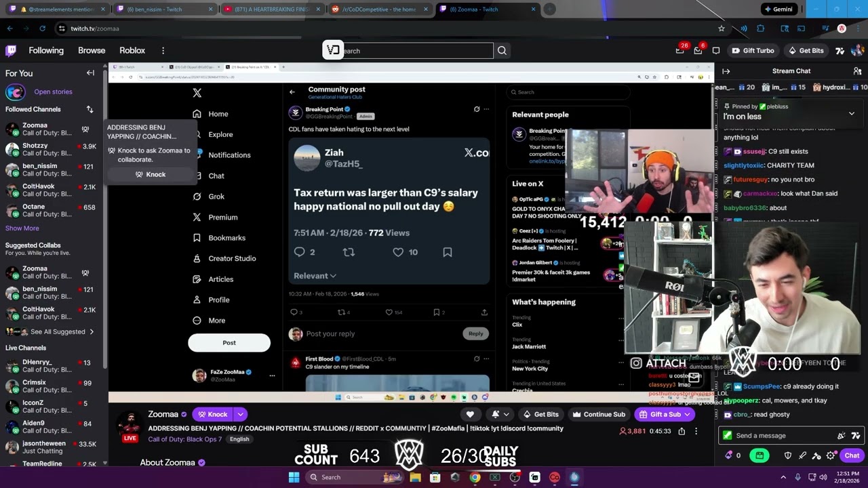Open the Twitch home logo

[11, 50]
